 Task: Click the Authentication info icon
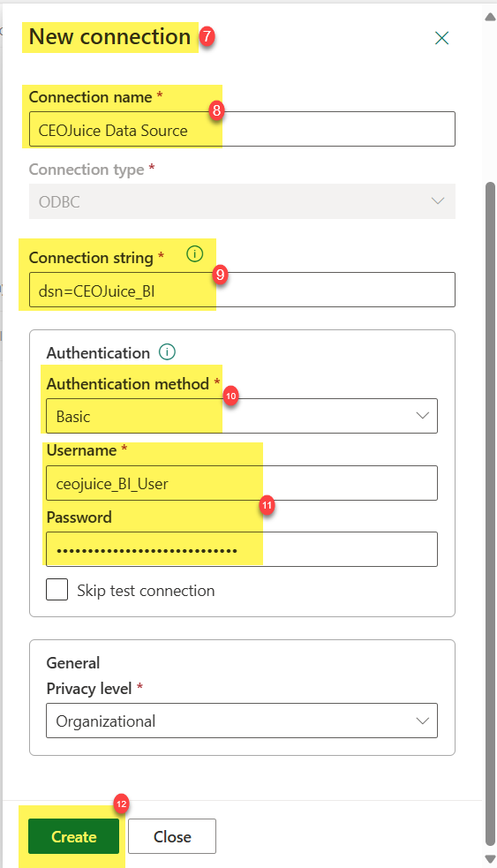tap(167, 352)
